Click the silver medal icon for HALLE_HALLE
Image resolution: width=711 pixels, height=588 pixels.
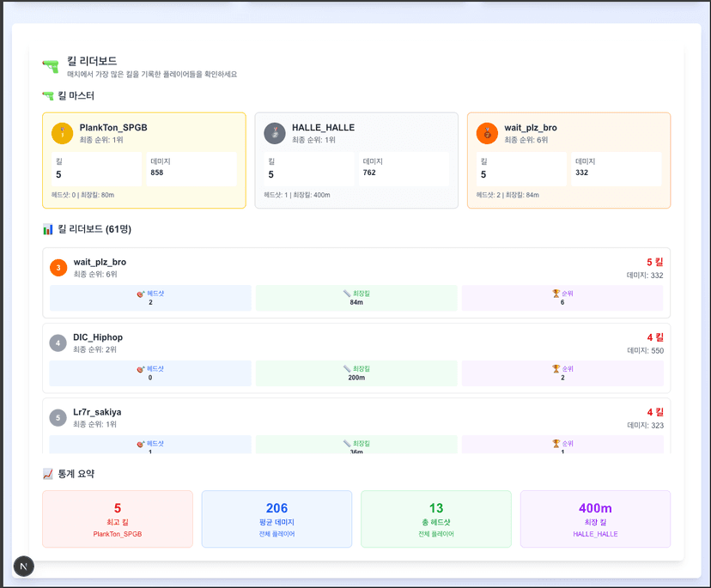tap(275, 133)
